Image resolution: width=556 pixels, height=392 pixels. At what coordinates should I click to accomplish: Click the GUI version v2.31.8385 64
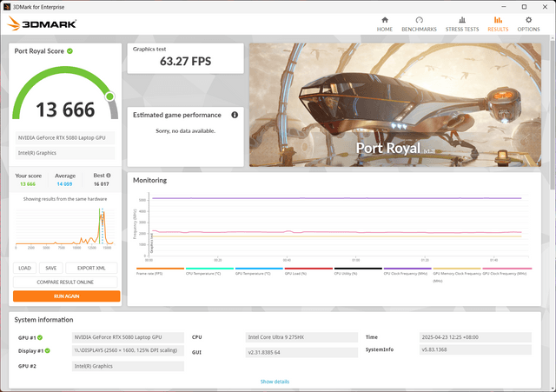301,353
